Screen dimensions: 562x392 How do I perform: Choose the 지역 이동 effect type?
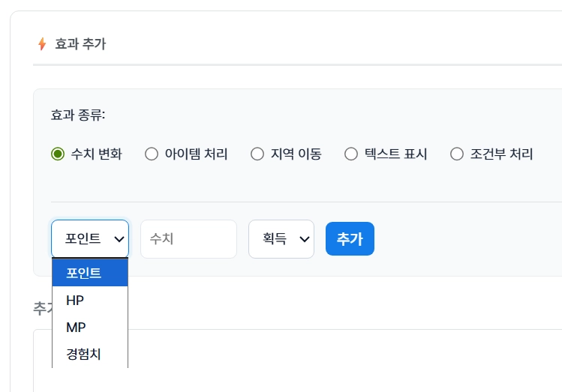[x=257, y=154]
